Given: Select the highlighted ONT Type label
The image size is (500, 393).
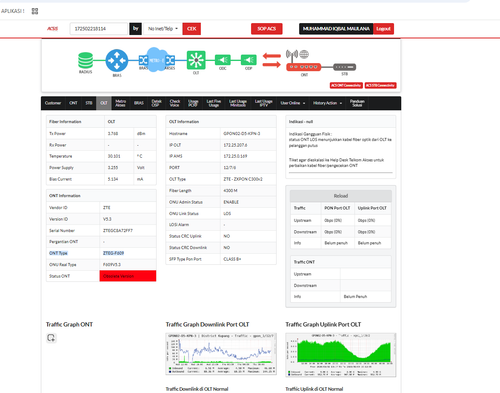Looking at the screenshot, I should (58, 253).
